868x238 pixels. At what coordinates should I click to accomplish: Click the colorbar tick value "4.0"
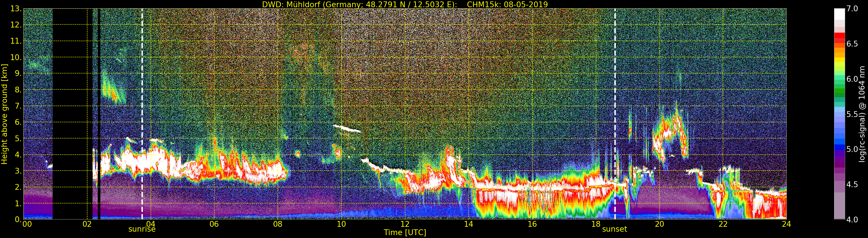click(852, 220)
